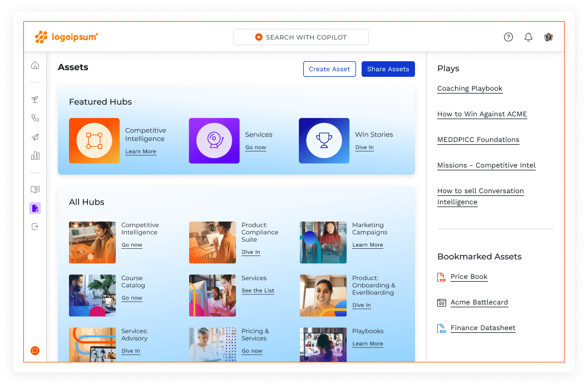Open the Home icon in the sidebar

click(x=34, y=65)
